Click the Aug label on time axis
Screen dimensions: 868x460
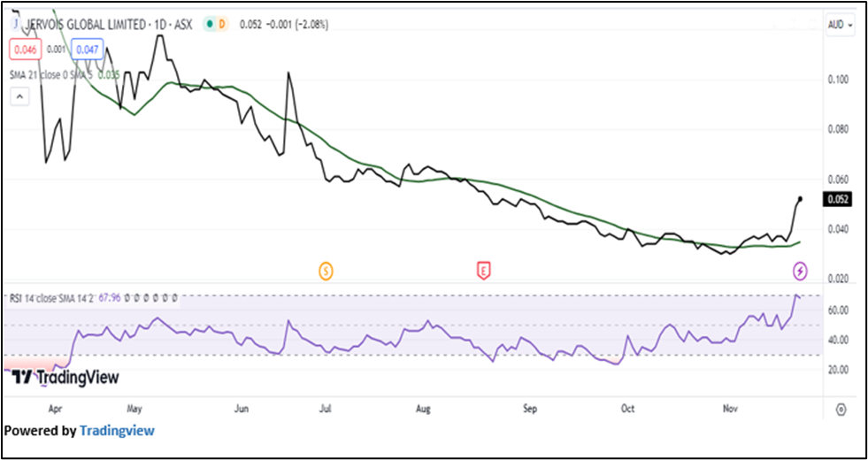(423, 410)
